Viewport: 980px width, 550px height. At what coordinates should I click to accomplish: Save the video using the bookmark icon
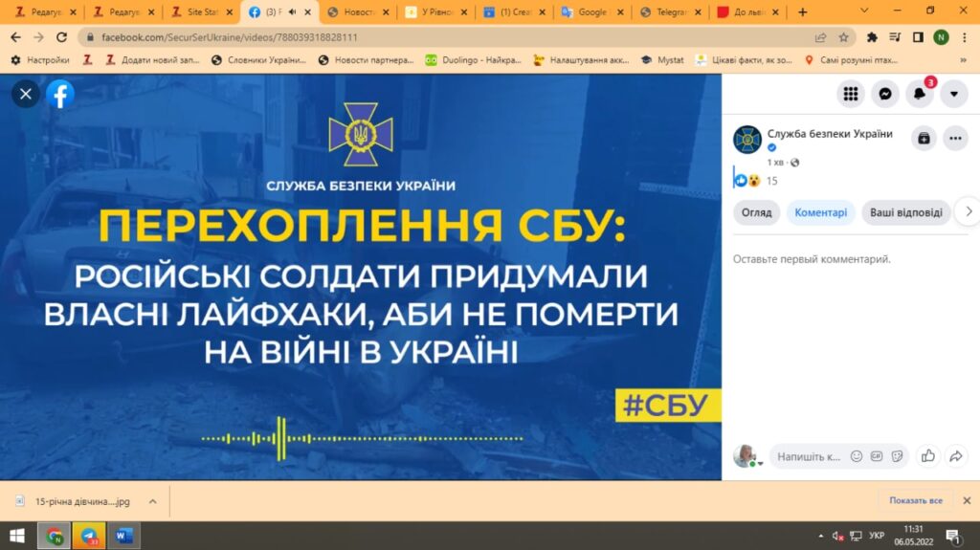[x=924, y=139]
